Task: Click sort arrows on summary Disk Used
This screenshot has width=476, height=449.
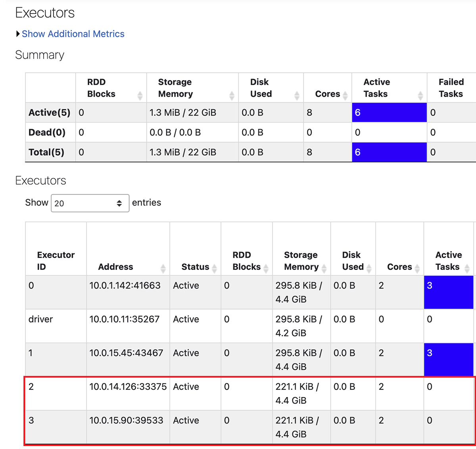Action: [297, 95]
